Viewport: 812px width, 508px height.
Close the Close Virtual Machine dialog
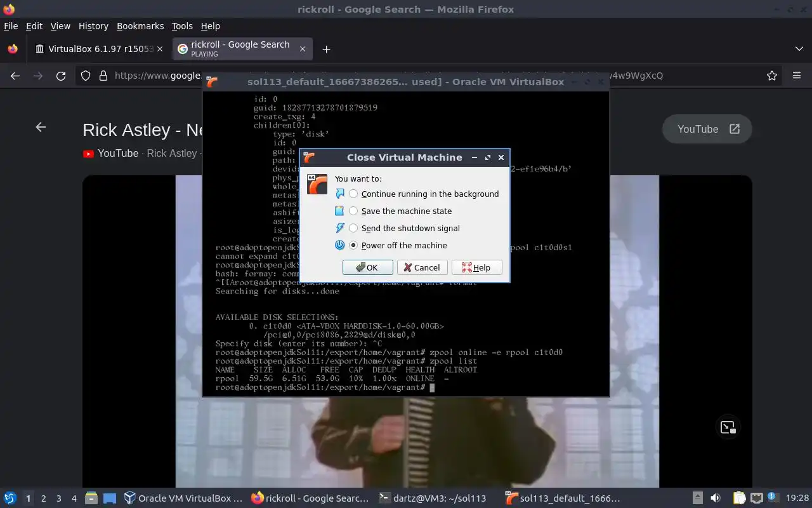click(x=501, y=157)
